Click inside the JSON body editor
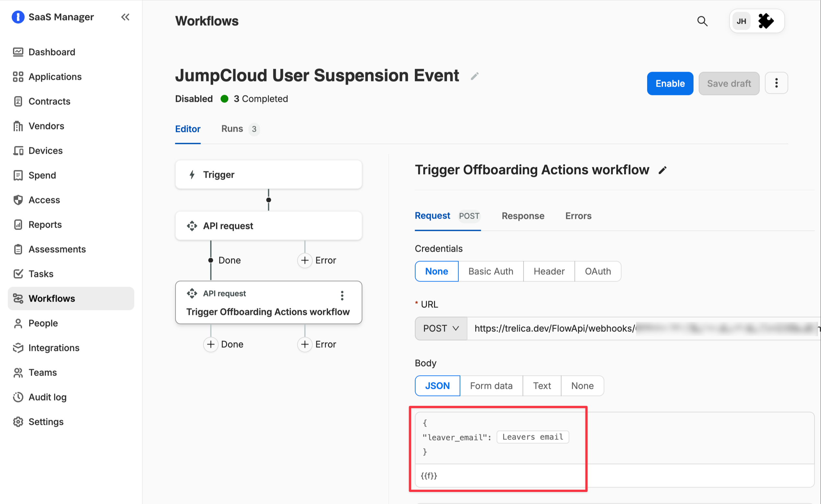The width and height of the screenshot is (821, 504). pyautogui.click(x=615, y=438)
